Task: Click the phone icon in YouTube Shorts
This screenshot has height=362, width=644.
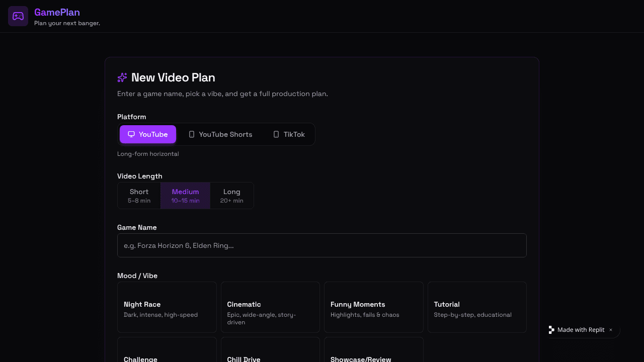Action: [x=192, y=134]
